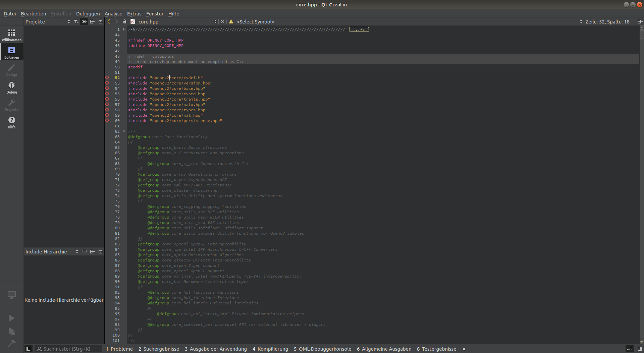This screenshot has height=353, width=644.
Task: Click the include cvdef.h line
Action: [x=165, y=78]
